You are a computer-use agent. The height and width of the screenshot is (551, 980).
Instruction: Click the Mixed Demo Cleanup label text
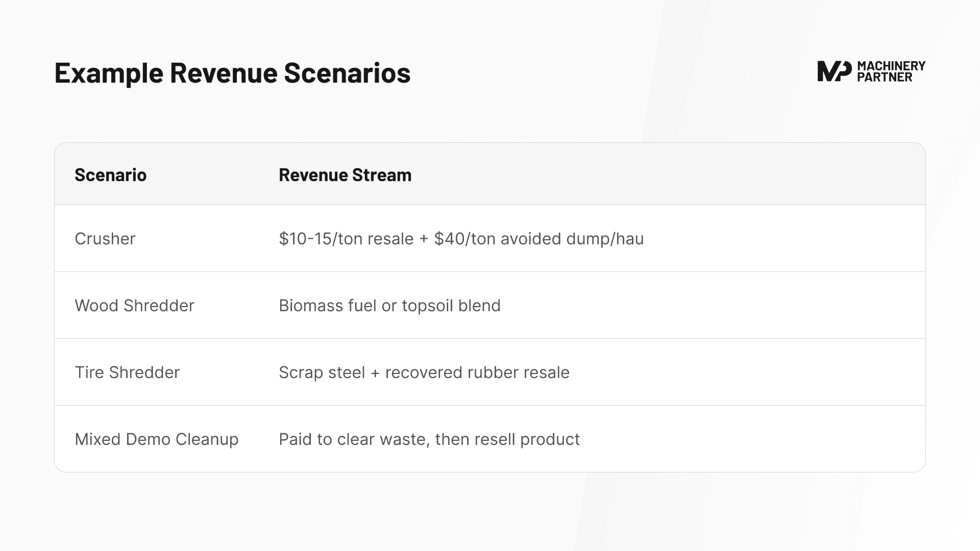(x=156, y=439)
